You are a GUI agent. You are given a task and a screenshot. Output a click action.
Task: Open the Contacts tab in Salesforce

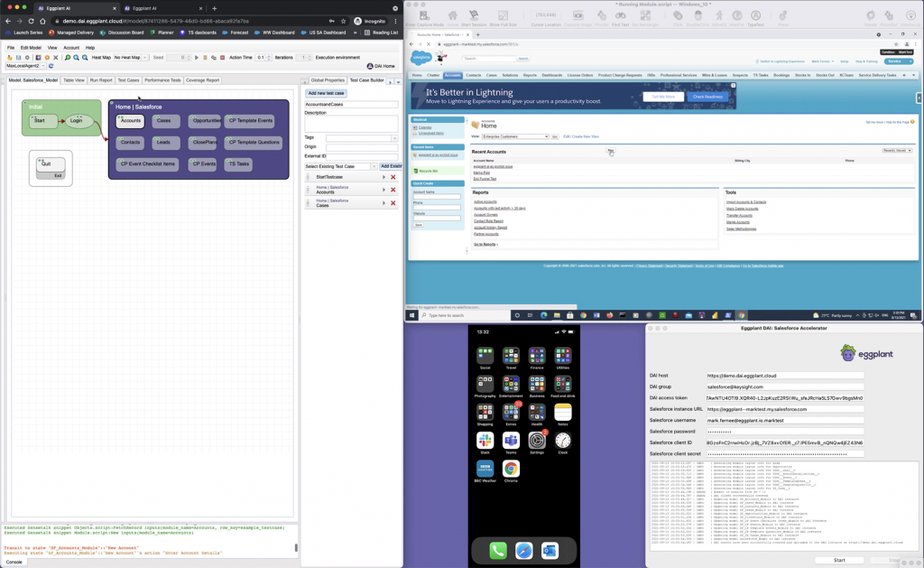473,75
